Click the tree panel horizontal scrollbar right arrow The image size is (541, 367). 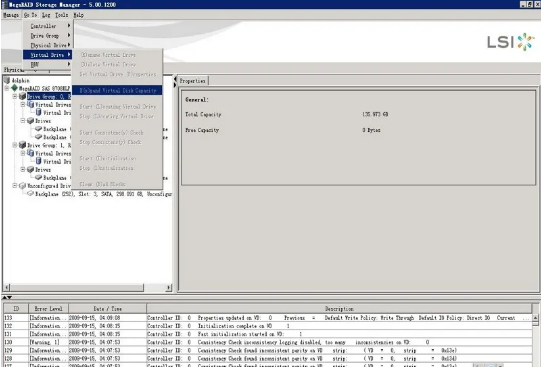tap(169, 287)
